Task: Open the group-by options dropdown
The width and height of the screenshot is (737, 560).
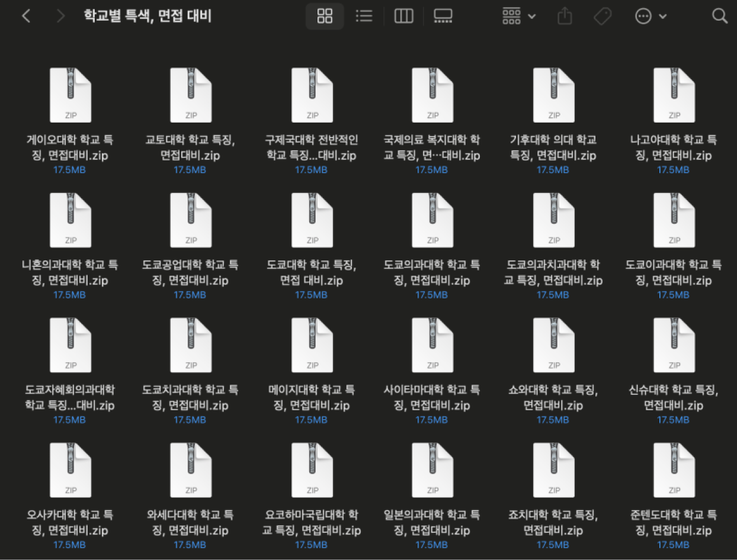Action: (x=518, y=16)
